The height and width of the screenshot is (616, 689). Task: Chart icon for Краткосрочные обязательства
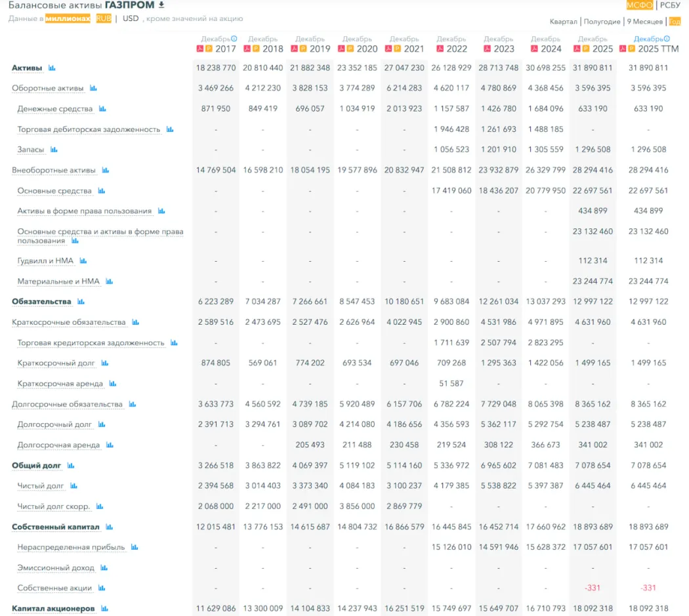(135, 322)
